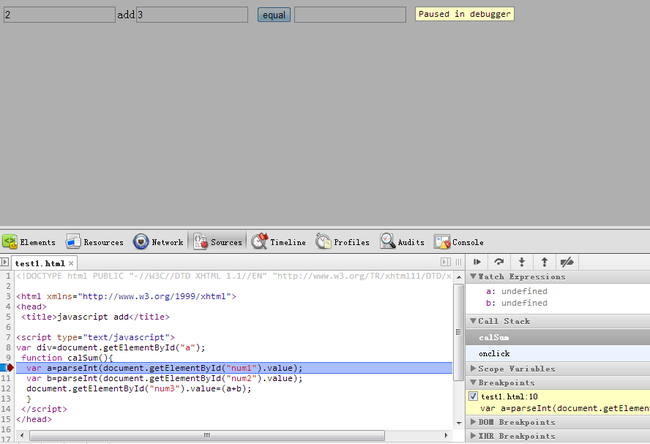Click the horizontal scrollbar thumb
650x444 pixels.
point(207,435)
